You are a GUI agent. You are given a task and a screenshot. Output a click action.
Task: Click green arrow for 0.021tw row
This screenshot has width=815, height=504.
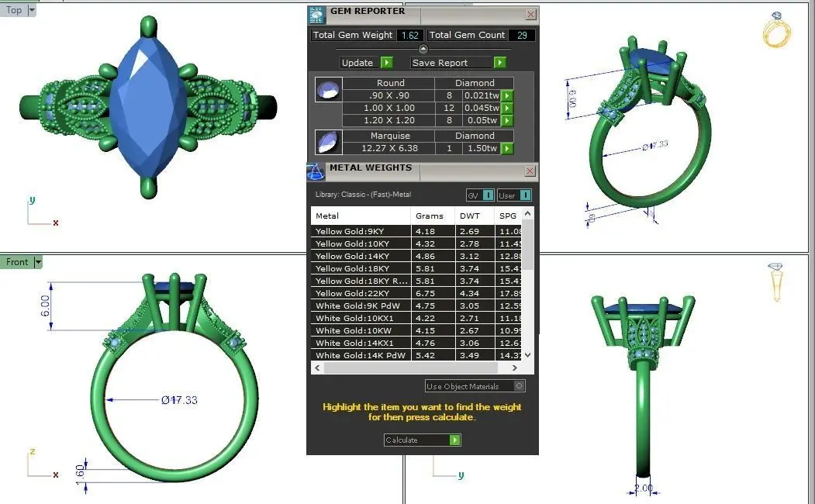tap(507, 95)
